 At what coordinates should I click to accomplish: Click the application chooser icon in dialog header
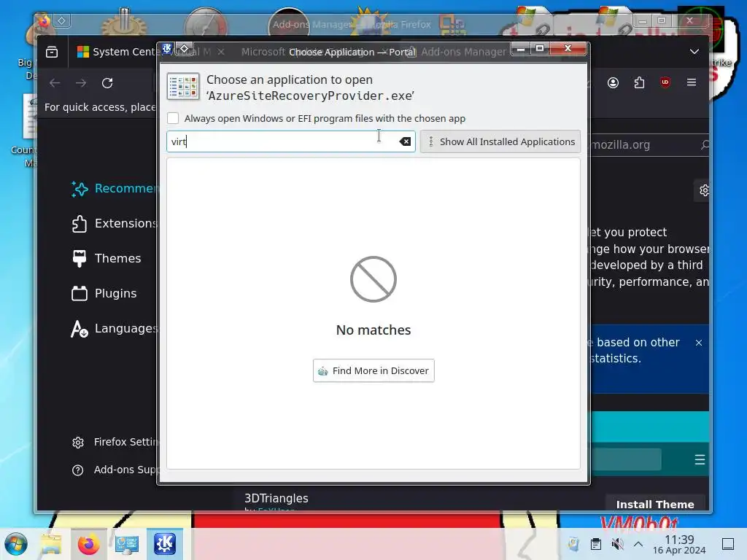pos(183,87)
